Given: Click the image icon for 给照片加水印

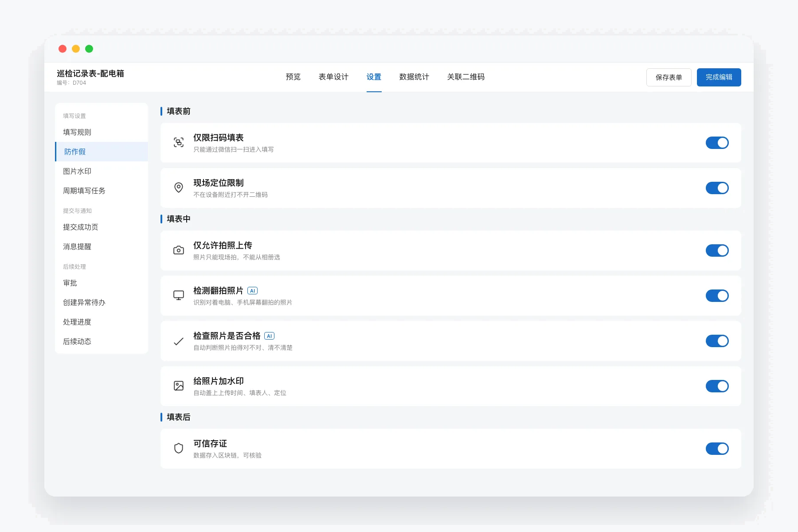Looking at the screenshot, I should pos(179,386).
